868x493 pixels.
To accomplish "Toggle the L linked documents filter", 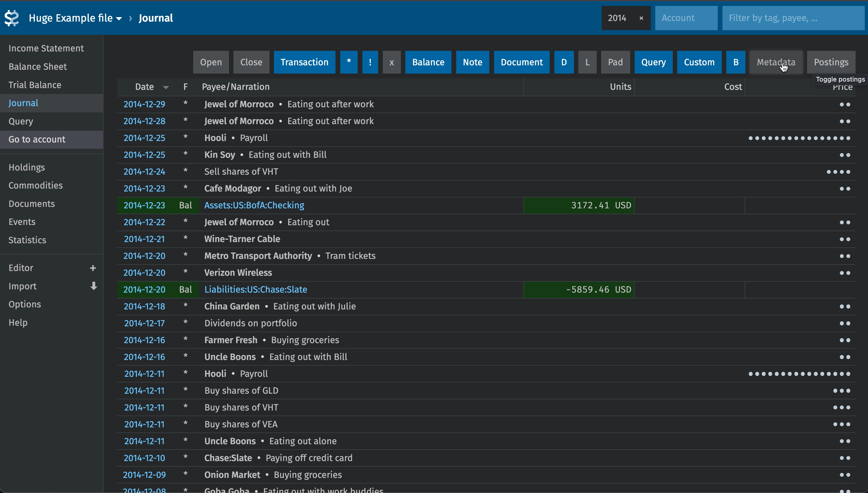I will tap(587, 62).
